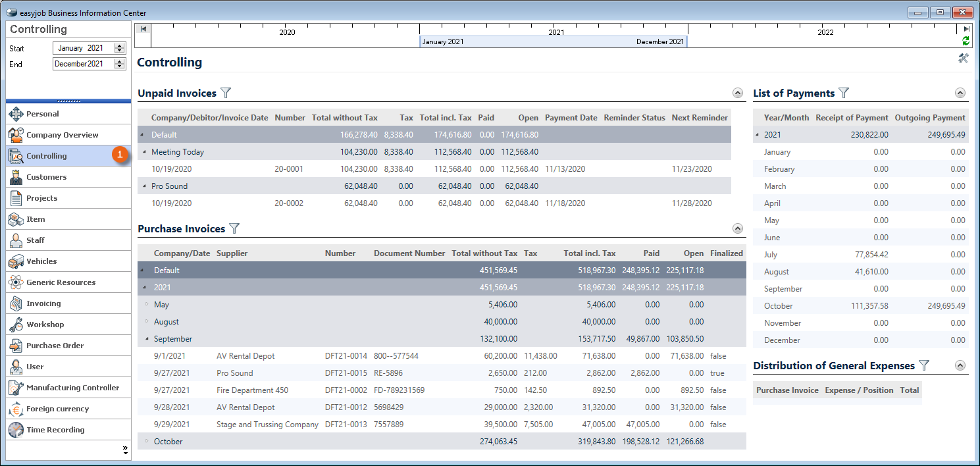Select the January 2021 to December 2021 timeline range
The image size is (980, 466).
pos(553,41)
